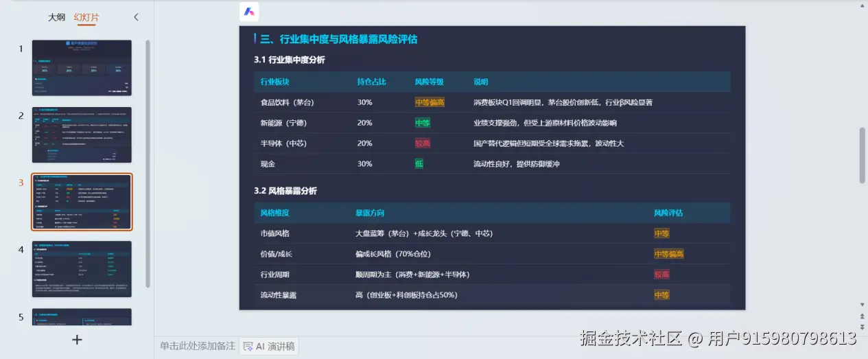This screenshot has width=868, height=359.
Task: Click the text 高（创业板+科创板持仓占50%）
Action: [x=406, y=295]
